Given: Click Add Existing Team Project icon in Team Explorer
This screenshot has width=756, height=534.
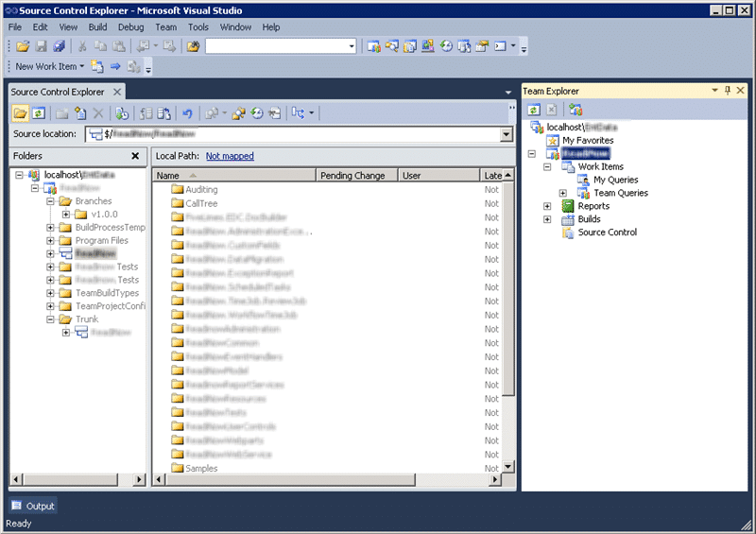Looking at the screenshot, I should point(576,110).
